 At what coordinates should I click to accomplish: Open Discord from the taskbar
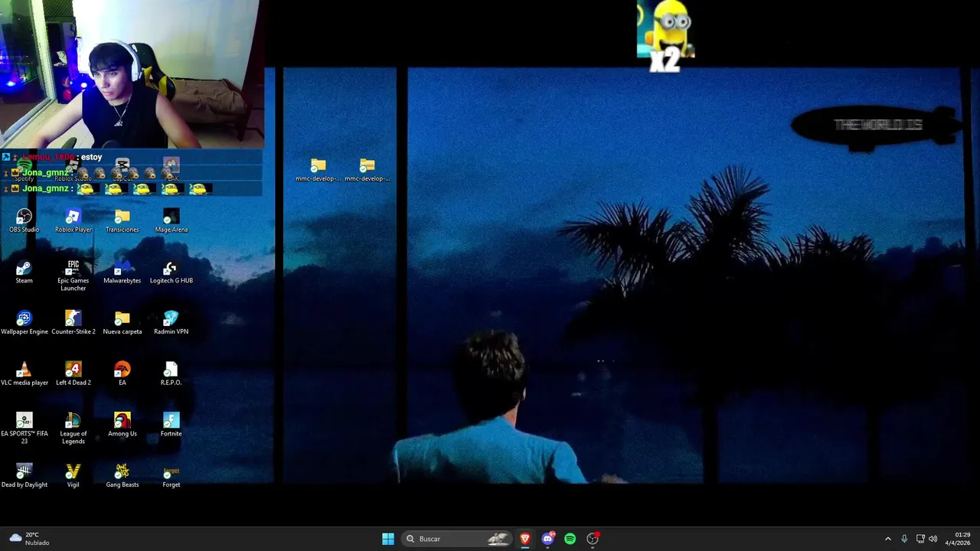(x=547, y=539)
